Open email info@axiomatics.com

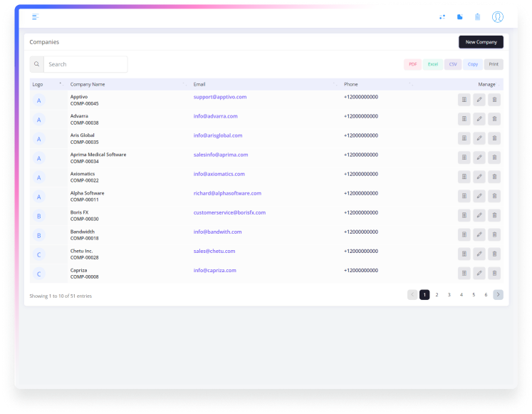click(x=219, y=174)
